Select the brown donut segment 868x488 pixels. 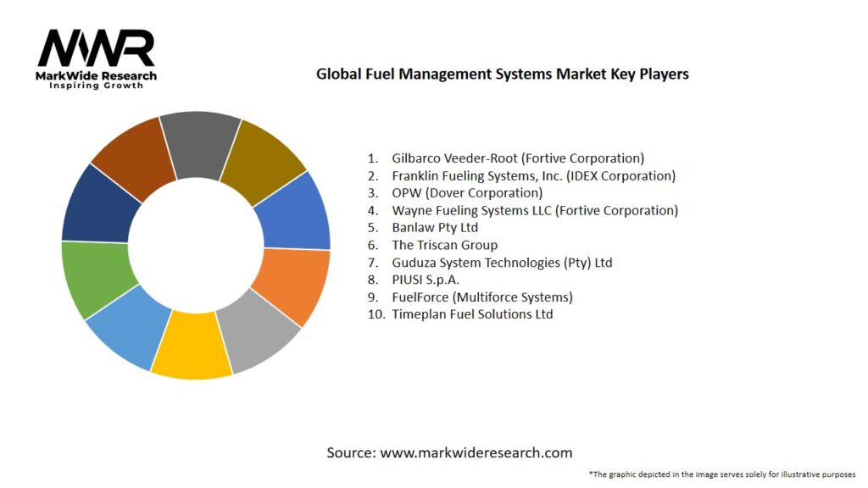130,152
